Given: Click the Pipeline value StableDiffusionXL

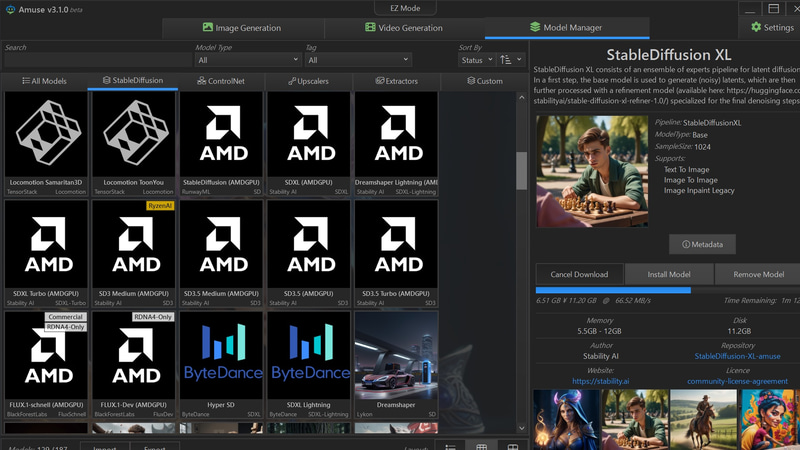Looking at the screenshot, I should 712,123.
